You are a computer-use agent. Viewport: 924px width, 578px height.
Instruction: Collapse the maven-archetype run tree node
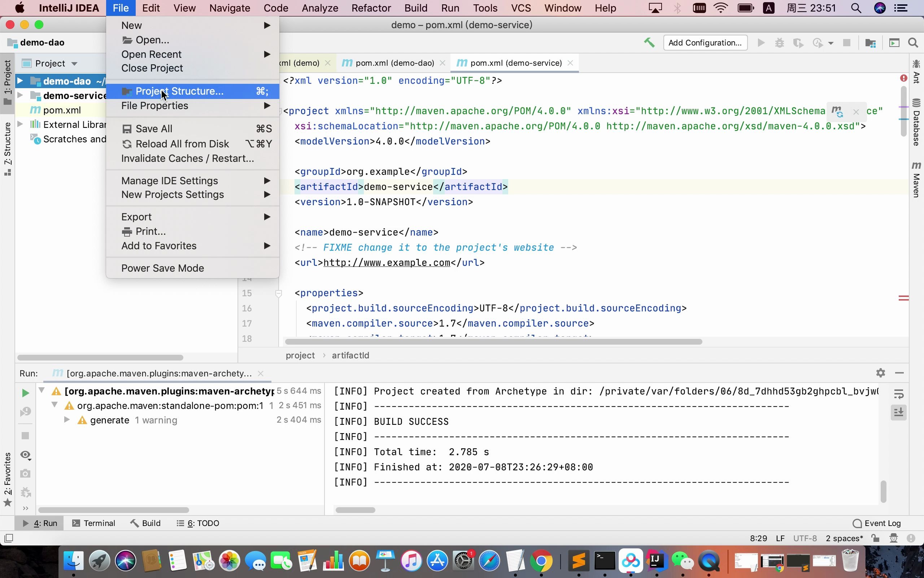(42, 390)
